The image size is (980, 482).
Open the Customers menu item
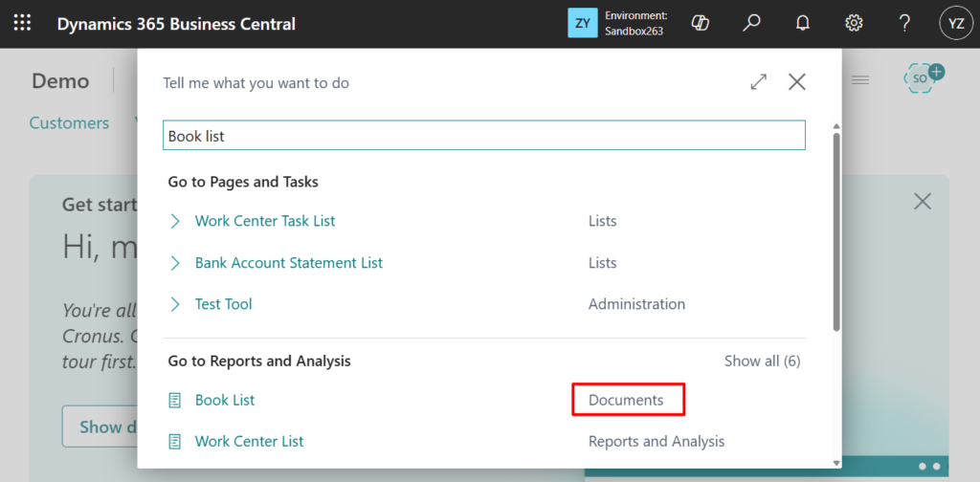69,122
